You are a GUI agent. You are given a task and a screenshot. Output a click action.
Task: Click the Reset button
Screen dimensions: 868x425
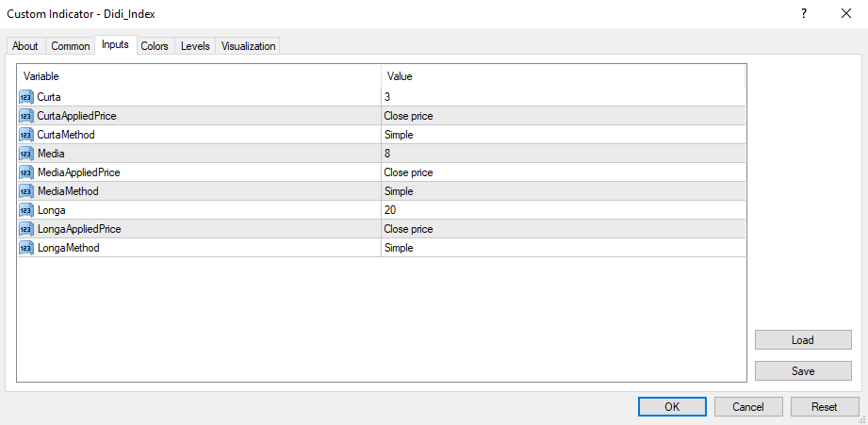[824, 407]
